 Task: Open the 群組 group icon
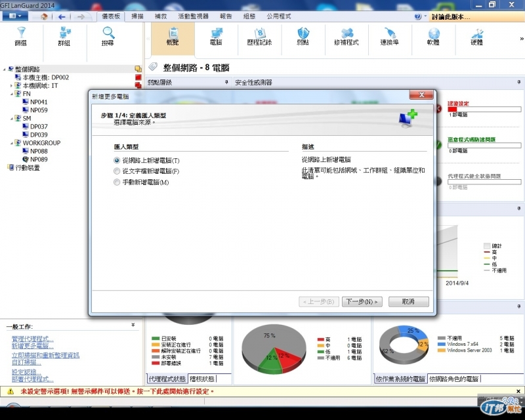pyautogui.click(x=64, y=37)
